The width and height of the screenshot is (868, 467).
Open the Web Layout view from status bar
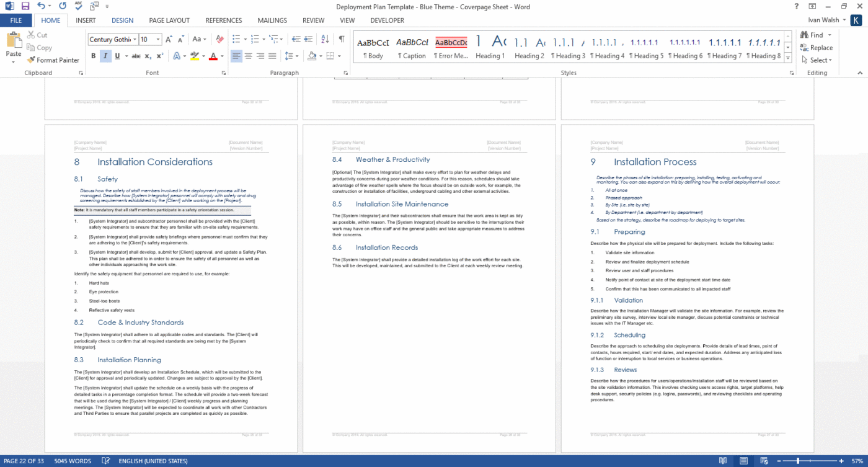pos(763,461)
